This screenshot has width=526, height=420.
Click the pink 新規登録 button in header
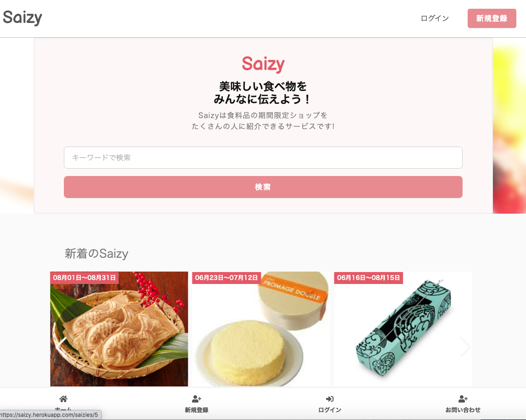pos(492,18)
